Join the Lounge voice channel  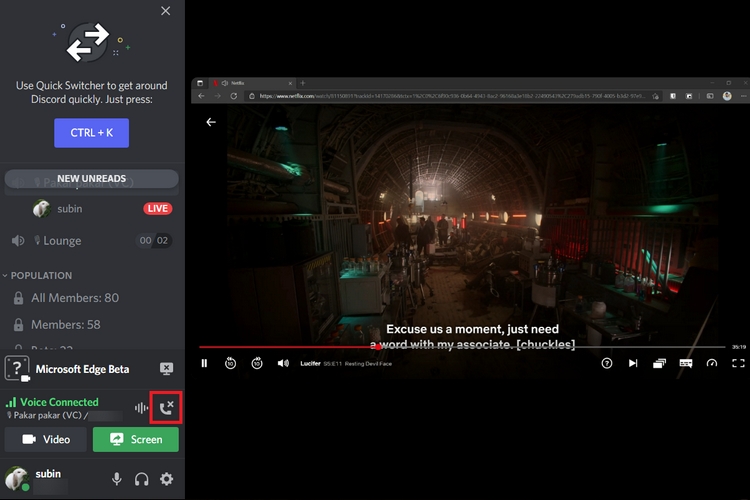tap(91, 241)
